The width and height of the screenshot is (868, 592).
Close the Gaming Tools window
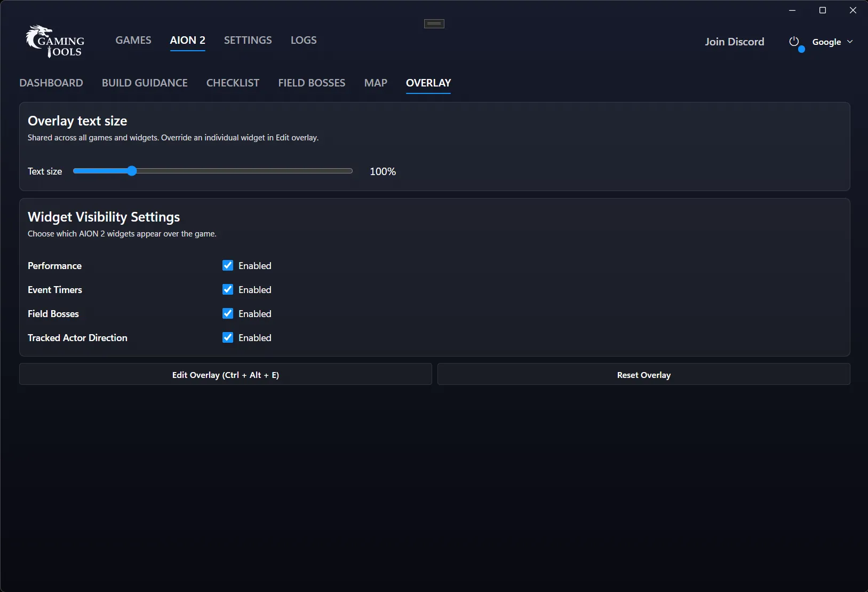(x=853, y=10)
